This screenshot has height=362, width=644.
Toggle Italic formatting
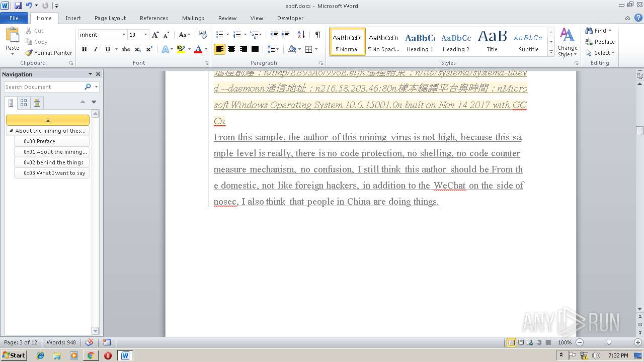coord(96,49)
